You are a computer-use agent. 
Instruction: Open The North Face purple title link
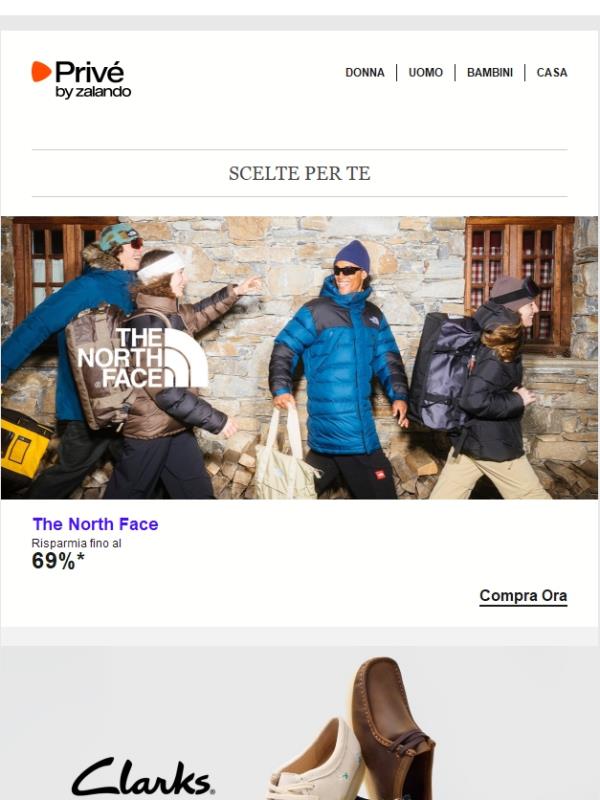95,524
